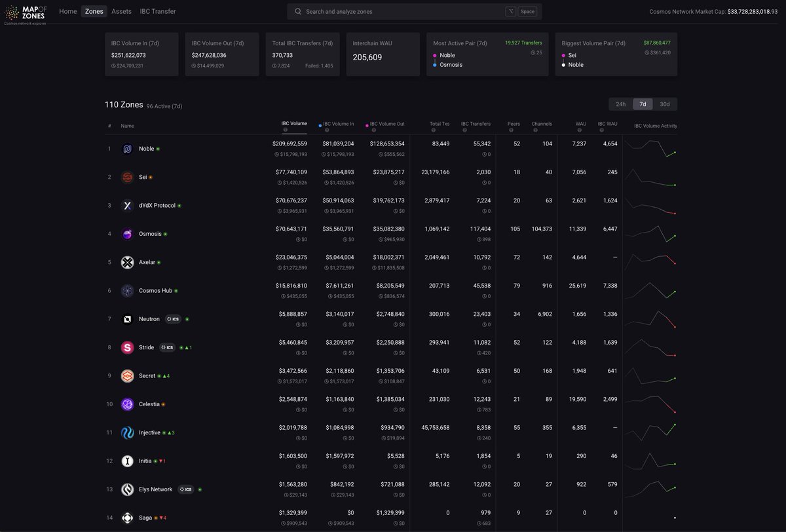
Task: Click Cosmos Hub WAU value 25,619
Action: [x=578, y=286]
